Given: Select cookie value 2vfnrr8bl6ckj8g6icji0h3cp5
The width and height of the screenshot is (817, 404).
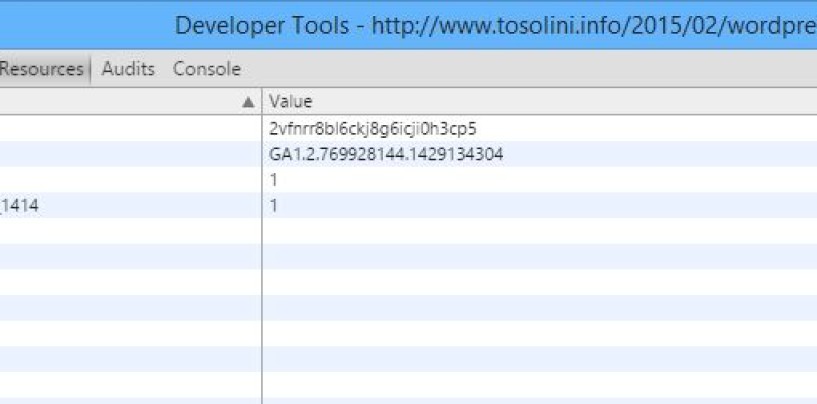Looking at the screenshot, I should click(373, 129).
